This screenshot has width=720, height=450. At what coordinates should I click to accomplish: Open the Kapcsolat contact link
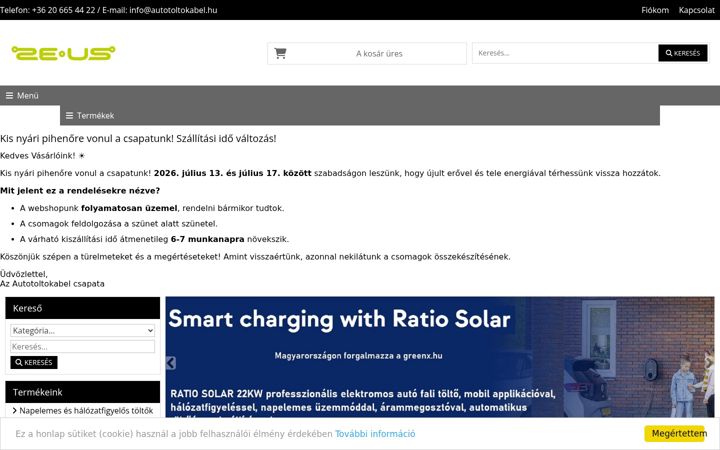click(x=697, y=10)
